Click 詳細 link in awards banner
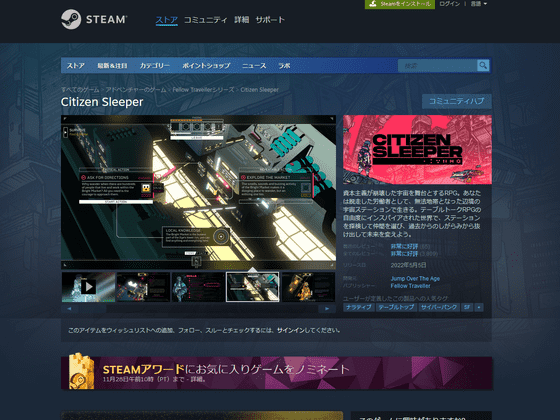The image size is (560, 420). (x=197, y=379)
